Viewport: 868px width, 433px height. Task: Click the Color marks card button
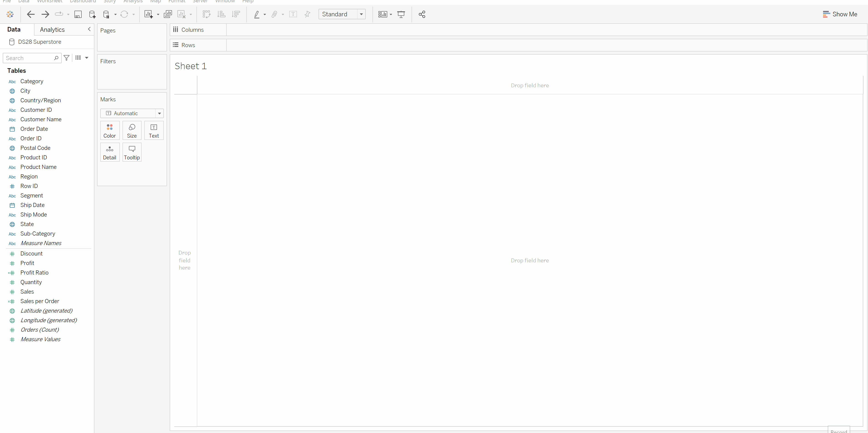[110, 131]
